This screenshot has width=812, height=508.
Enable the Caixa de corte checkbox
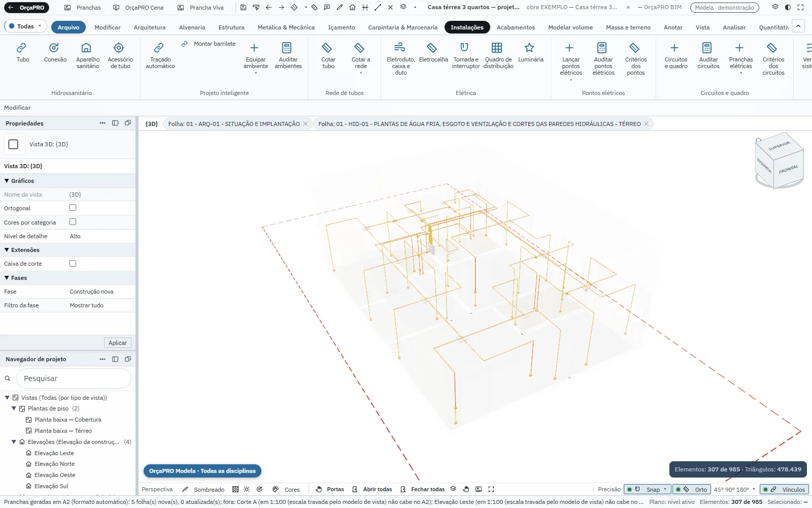point(73,264)
